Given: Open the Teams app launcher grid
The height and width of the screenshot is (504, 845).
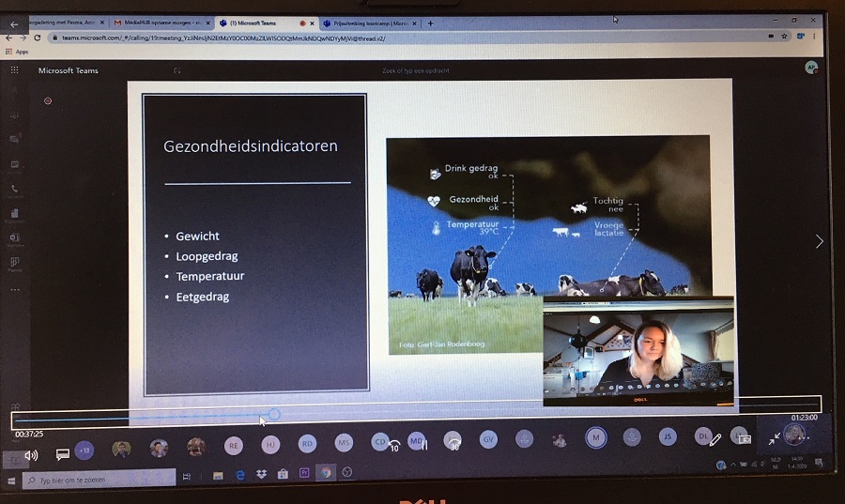Looking at the screenshot, I should click(x=14, y=70).
